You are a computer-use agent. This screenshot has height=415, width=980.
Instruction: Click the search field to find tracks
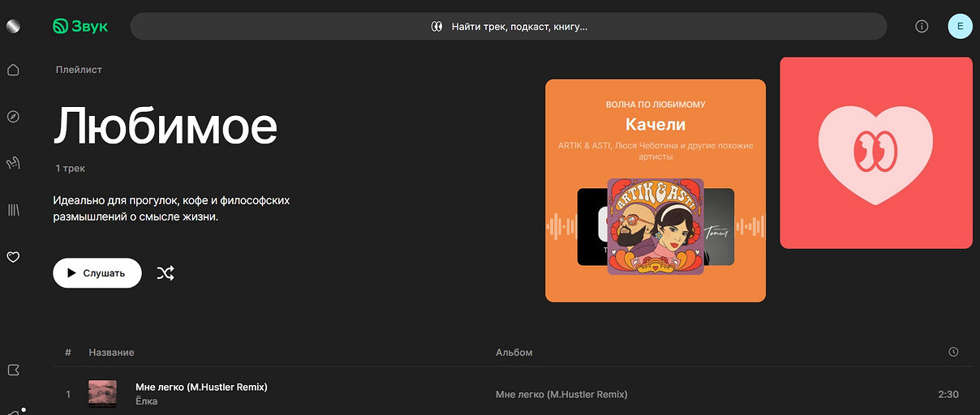click(x=508, y=26)
